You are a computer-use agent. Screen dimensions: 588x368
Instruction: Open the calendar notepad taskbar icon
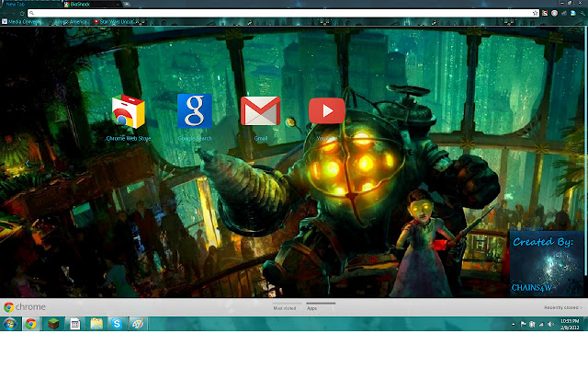click(75, 324)
